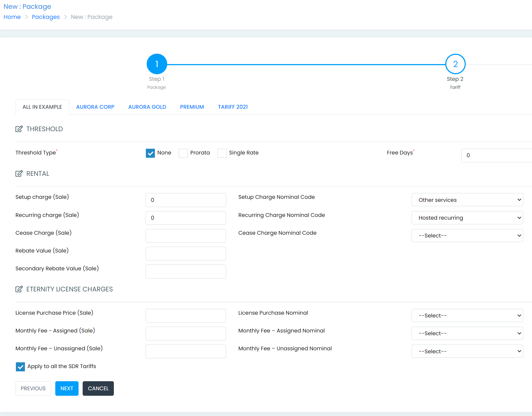Click the Cease Charge (Sale) field
532x416 pixels.
(x=186, y=236)
